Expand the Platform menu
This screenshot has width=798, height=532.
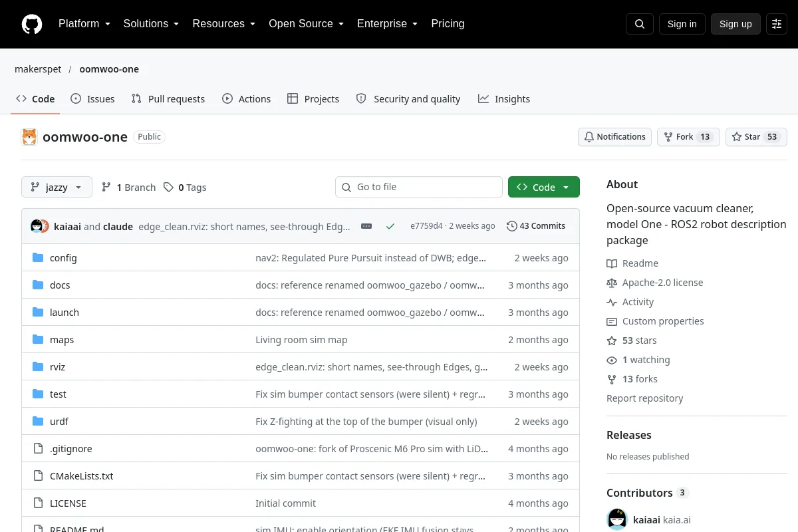click(84, 24)
